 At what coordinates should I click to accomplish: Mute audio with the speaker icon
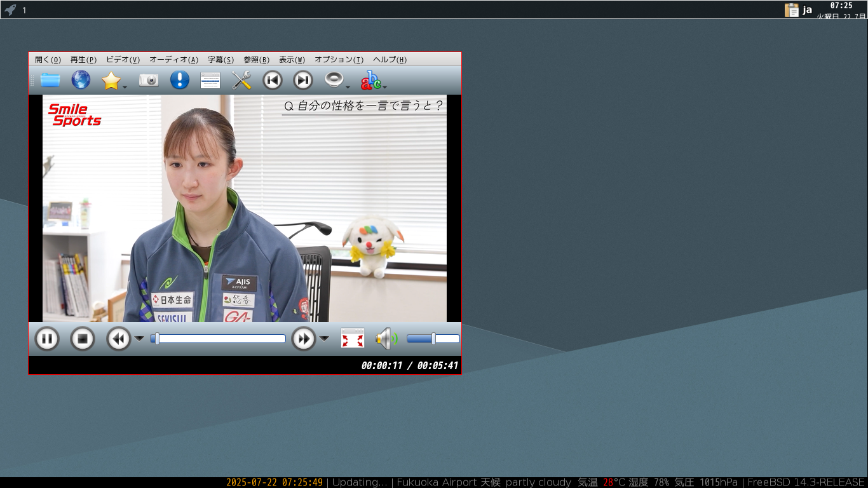click(386, 339)
